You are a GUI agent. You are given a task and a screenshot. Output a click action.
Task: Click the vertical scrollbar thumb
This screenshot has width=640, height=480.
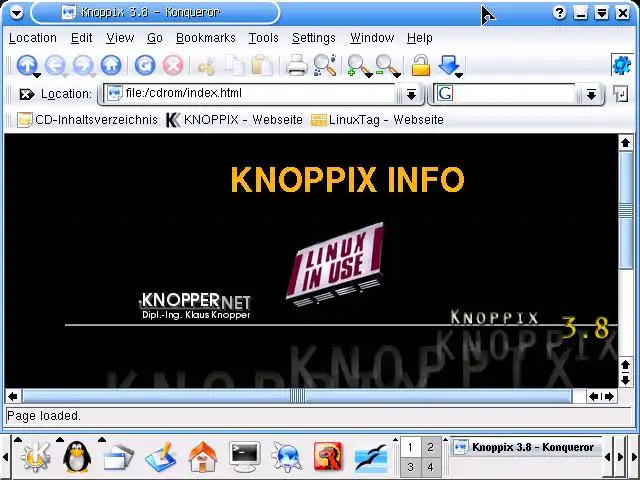(625, 211)
